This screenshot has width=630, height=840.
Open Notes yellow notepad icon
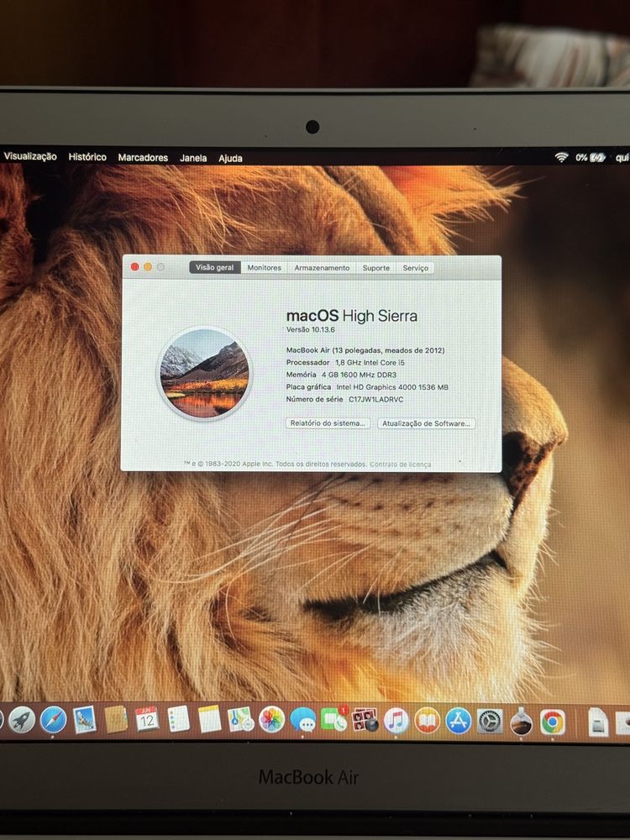[209, 718]
